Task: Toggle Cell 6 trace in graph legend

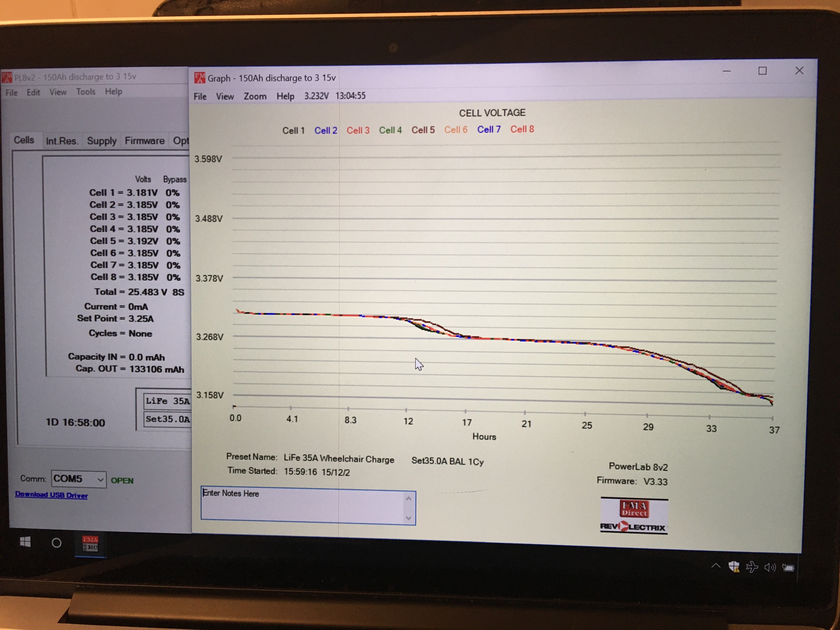Action: (456, 130)
